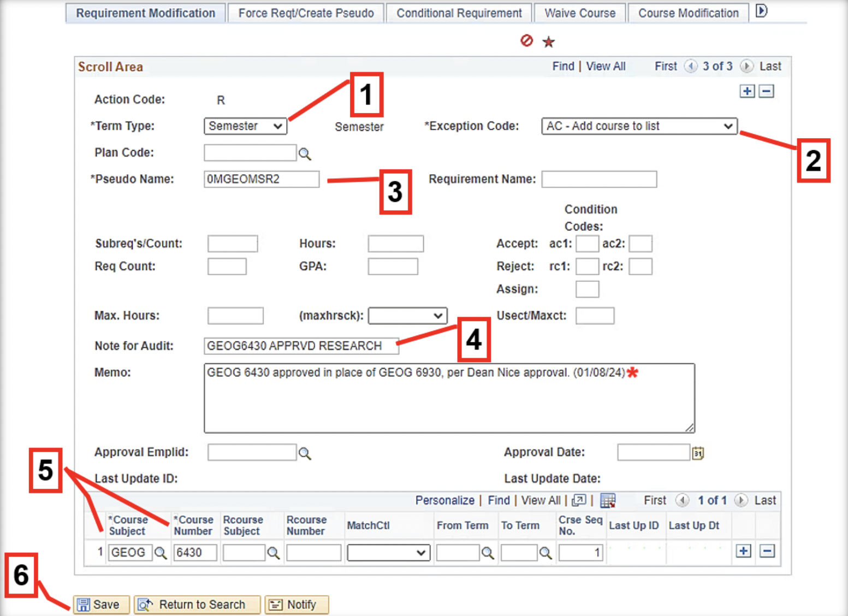848x616 pixels.
Task: Click the Personalize link
Action: 444,500
